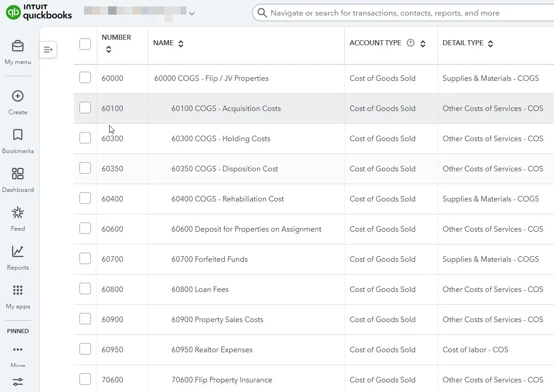Sort the table by Name column

coord(181,44)
